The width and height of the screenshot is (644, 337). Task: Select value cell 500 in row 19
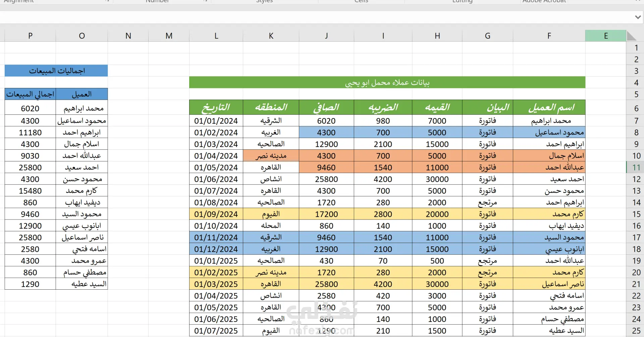[x=437, y=261]
